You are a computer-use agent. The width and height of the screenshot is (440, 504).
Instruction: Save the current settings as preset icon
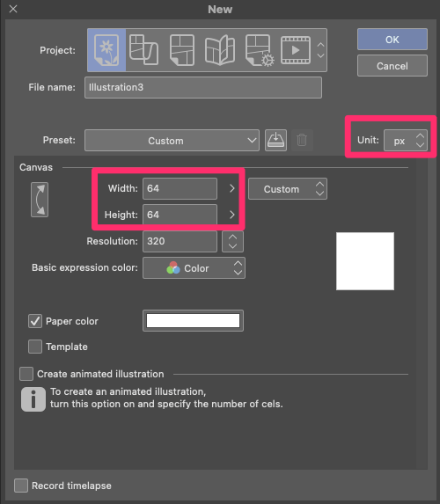coord(275,140)
